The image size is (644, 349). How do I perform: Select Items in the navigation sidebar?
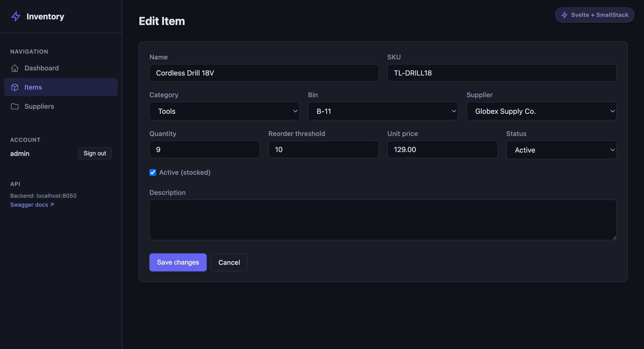pyautogui.click(x=61, y=87)
